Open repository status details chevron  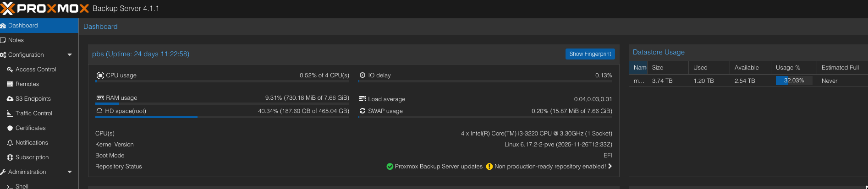tap(610, 166)
